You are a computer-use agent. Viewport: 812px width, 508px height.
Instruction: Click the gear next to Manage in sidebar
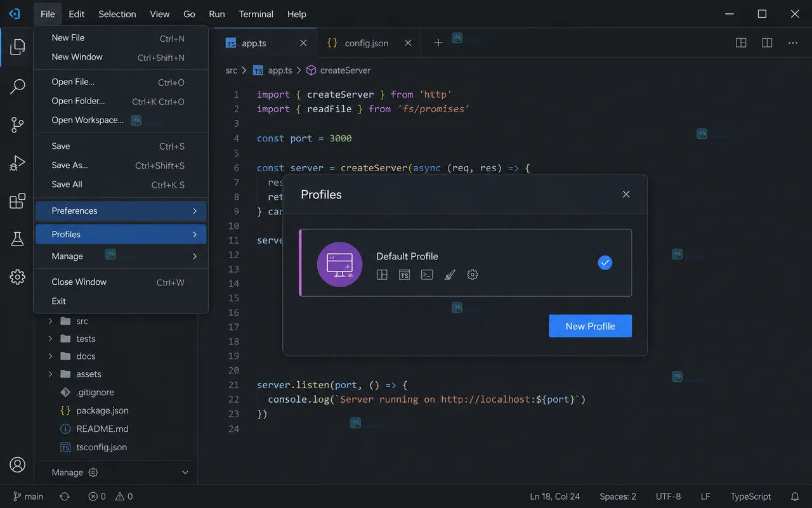93,472
